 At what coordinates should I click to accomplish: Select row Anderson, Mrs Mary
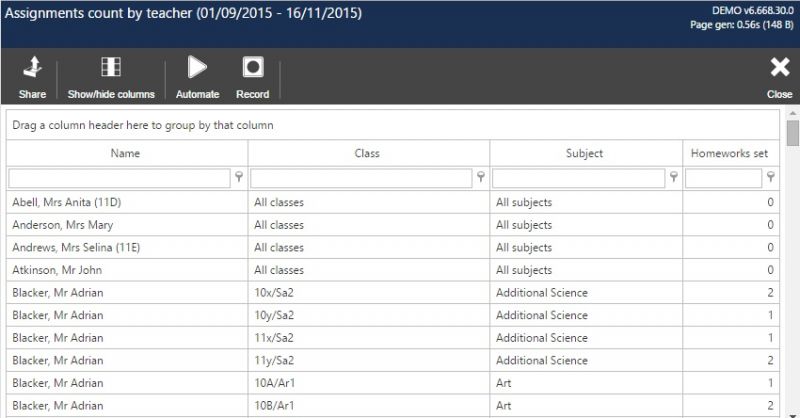[x=393, y=225]
